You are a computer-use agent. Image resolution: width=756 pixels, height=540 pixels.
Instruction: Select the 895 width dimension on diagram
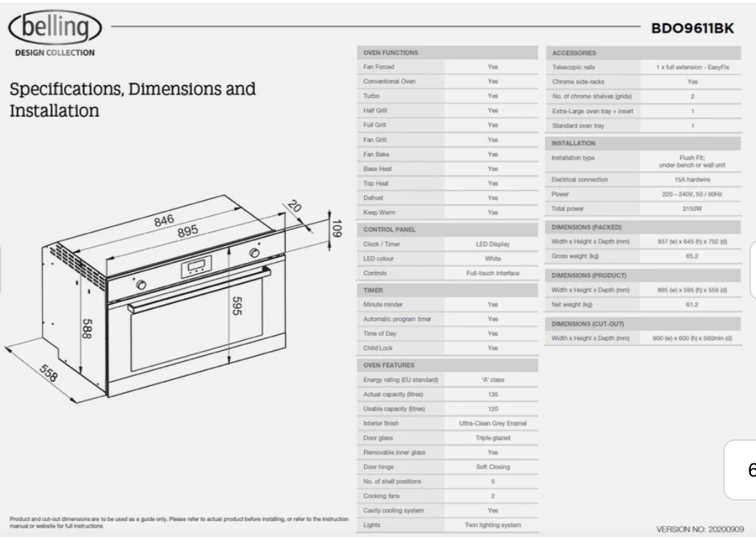(x=188, y=231)
